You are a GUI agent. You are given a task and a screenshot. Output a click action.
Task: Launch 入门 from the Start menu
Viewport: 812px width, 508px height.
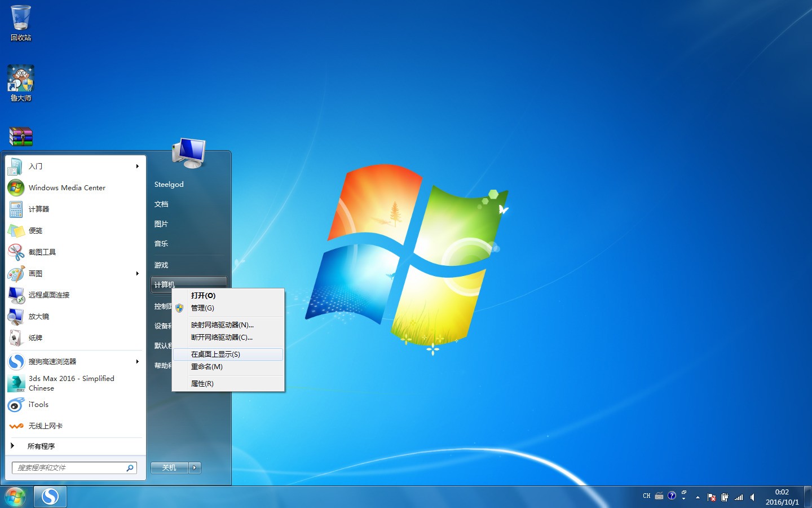[74, 166]
